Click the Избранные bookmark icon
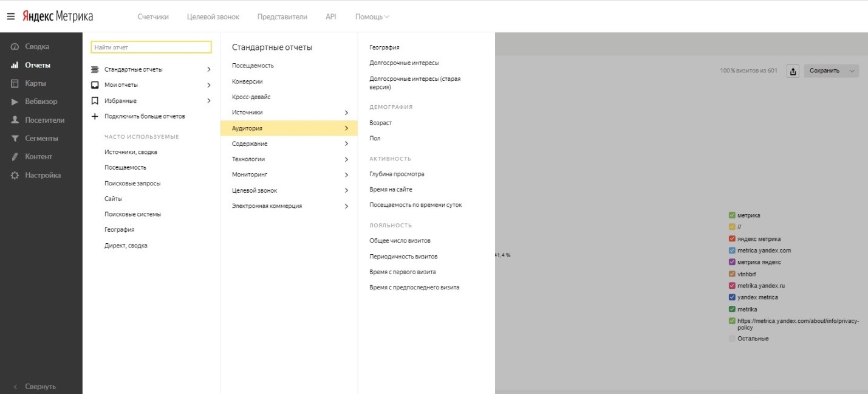 click(x=95, y=101)
